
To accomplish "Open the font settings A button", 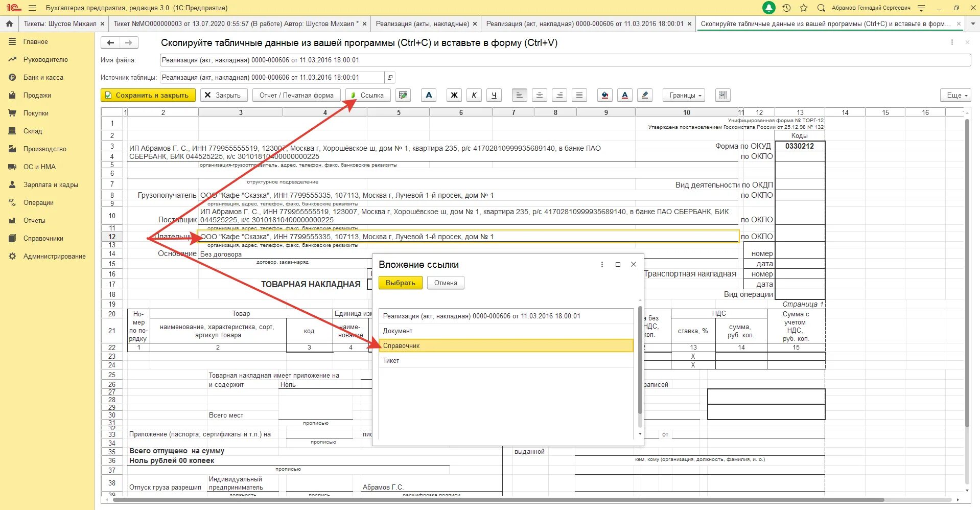I will (429, 95).
